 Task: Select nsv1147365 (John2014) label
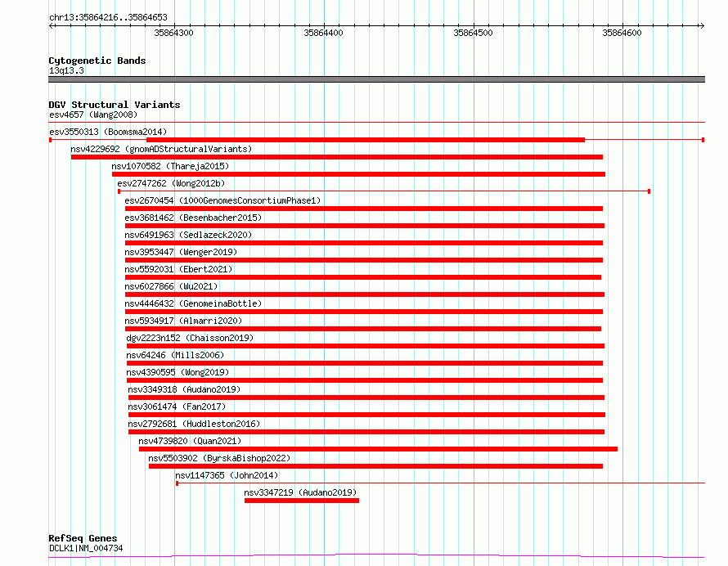click(x=227, y=475)
